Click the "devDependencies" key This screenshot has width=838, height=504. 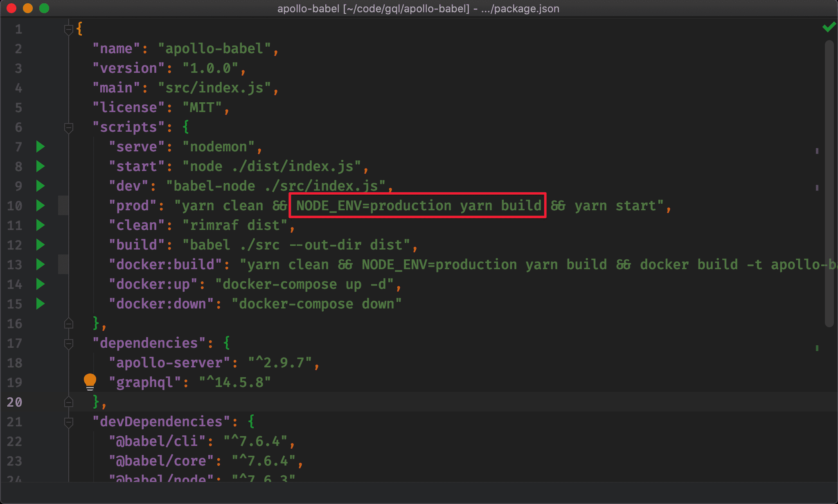(x=161, y=422)
